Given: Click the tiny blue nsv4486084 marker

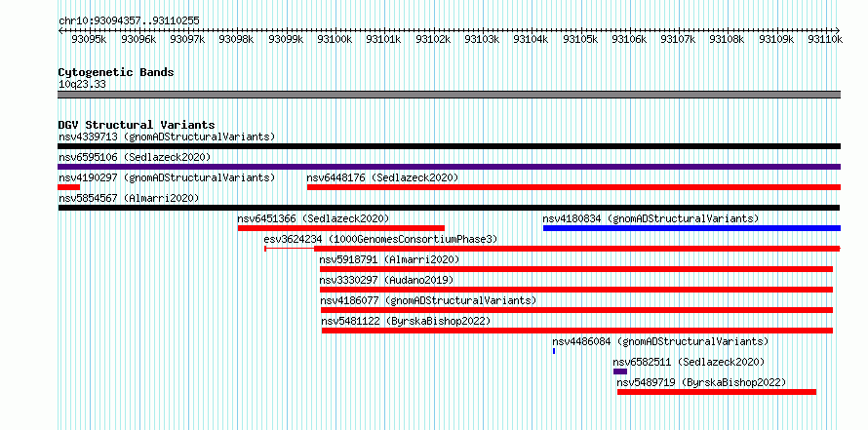Looking at the screenshot, I should click(x=554, y=351).
